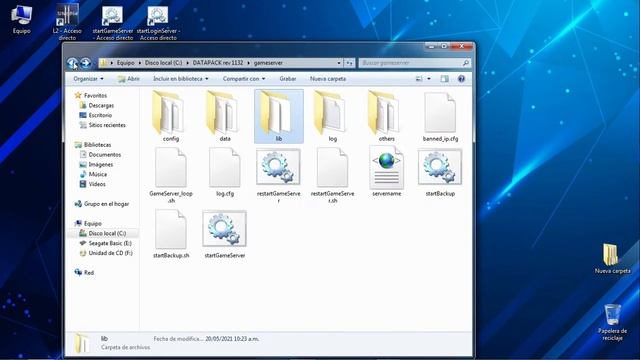Select startGameServer desktop shortcut
640x360 pixels.
[x=112, y=23]
